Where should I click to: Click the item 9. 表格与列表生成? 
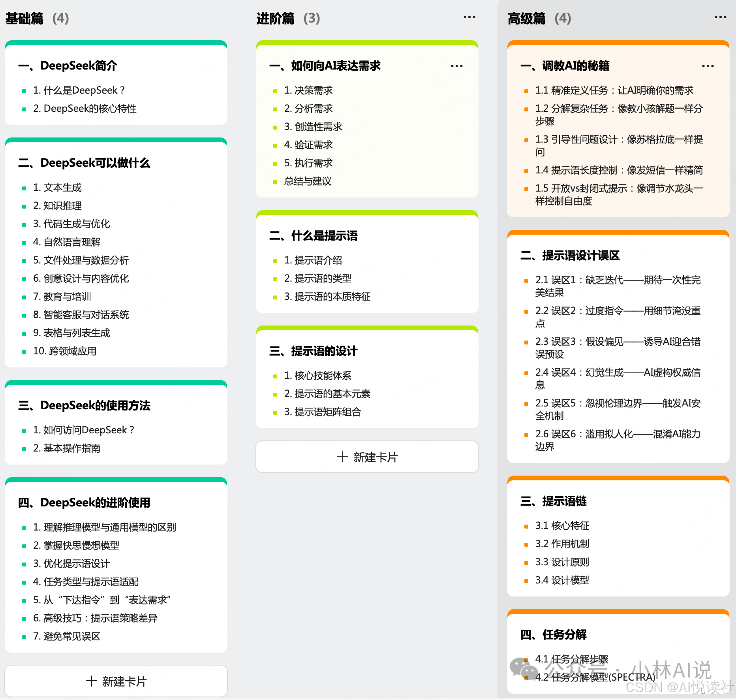click(x=71, y=333)
